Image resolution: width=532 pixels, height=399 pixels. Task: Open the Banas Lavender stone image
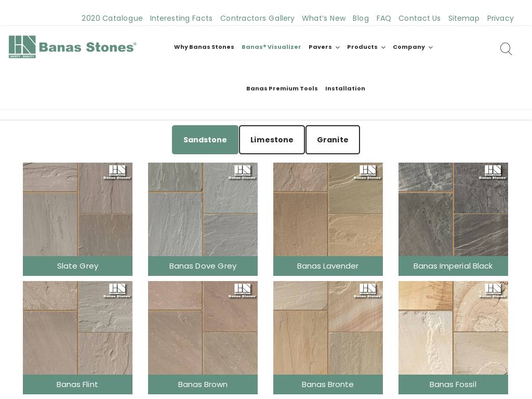pyautogui.click(x=328, y=209)
